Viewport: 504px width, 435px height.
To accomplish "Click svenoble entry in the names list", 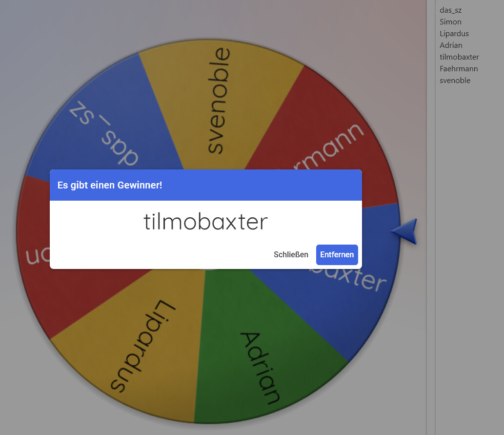I will pos(455,81).
